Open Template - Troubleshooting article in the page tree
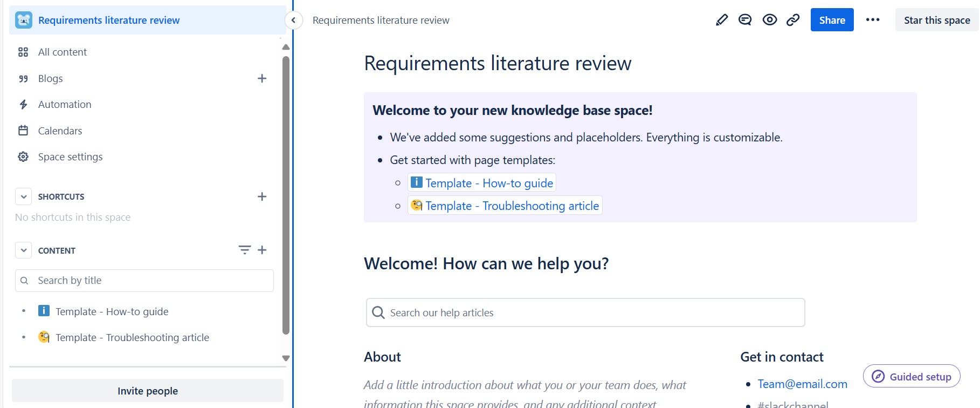 point(133,337)
